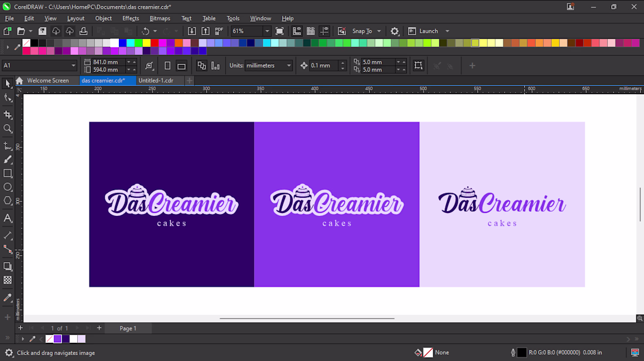Select the Rectangle tool

(8, 174)
